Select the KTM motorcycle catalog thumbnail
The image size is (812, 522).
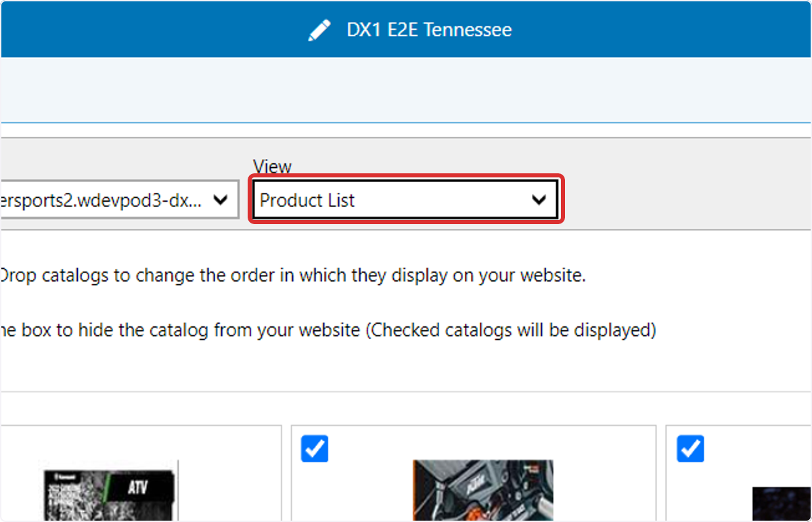483,490
